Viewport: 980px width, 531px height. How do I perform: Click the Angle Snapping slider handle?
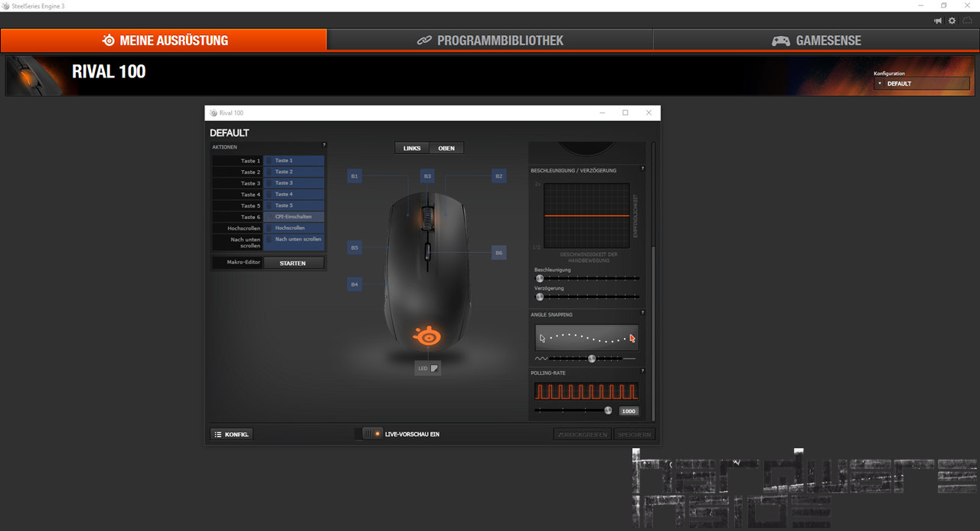pyautogui.click(x=592, y=358)
